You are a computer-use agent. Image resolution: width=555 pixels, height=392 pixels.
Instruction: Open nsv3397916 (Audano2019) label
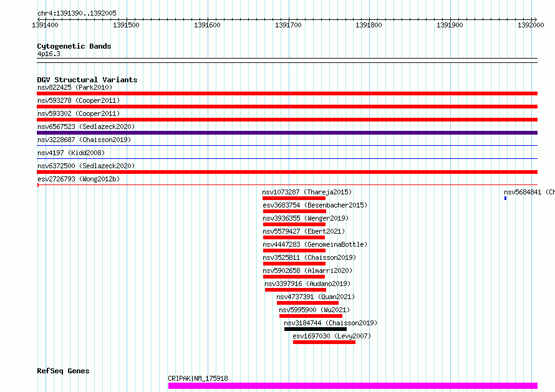click(307, 284)
